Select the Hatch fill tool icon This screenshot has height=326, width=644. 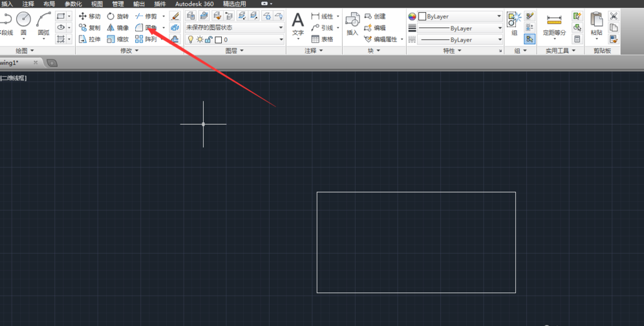click(61, 39)
